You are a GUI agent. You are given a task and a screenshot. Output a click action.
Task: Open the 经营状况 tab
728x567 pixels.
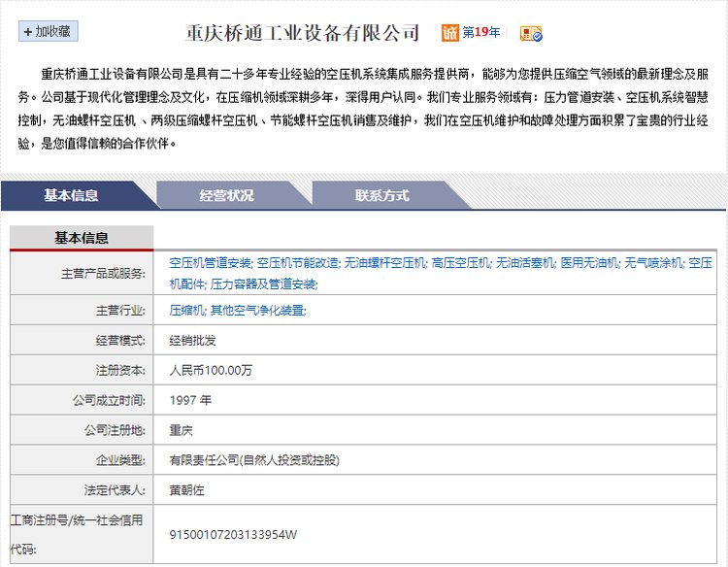(226, 195)
